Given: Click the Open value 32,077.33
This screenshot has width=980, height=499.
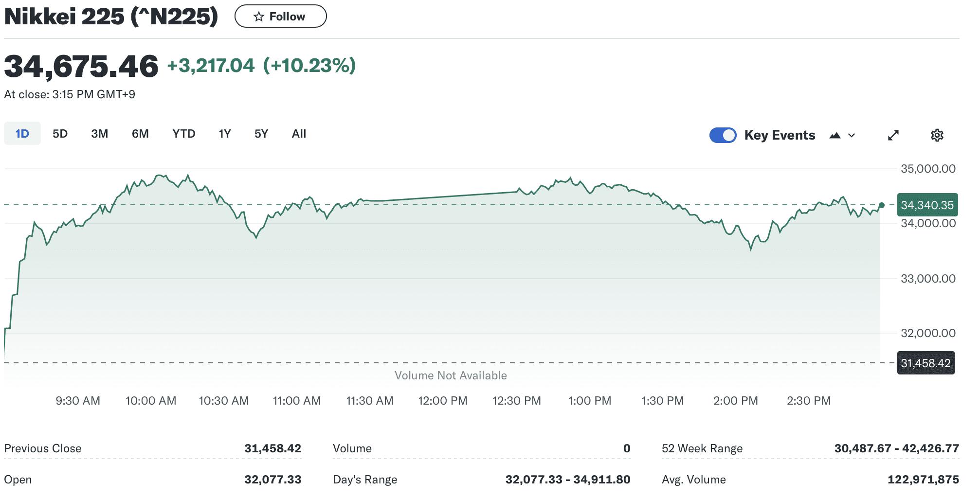Looking at the screenshot, I should point(272,480).
